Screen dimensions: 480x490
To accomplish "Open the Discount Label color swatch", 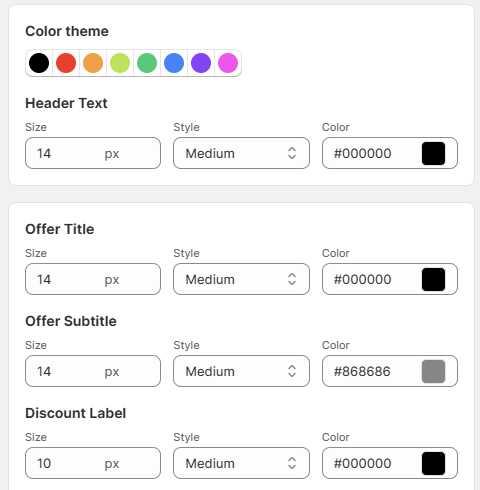I will pos(433,463).
